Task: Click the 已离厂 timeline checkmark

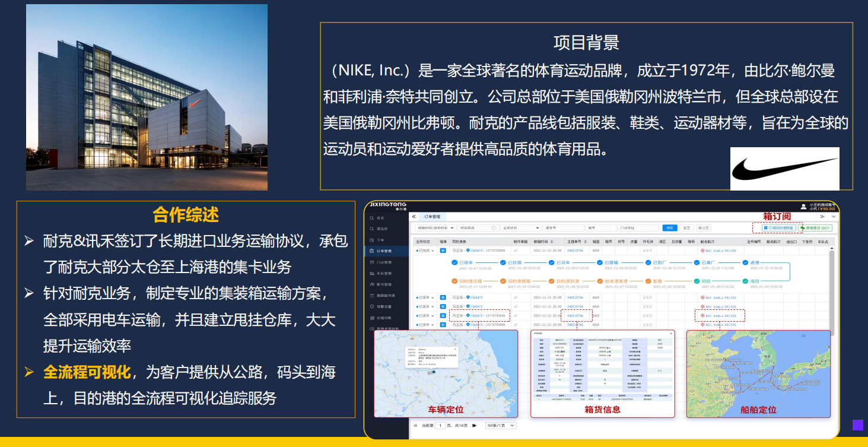Action: [697, 262]
